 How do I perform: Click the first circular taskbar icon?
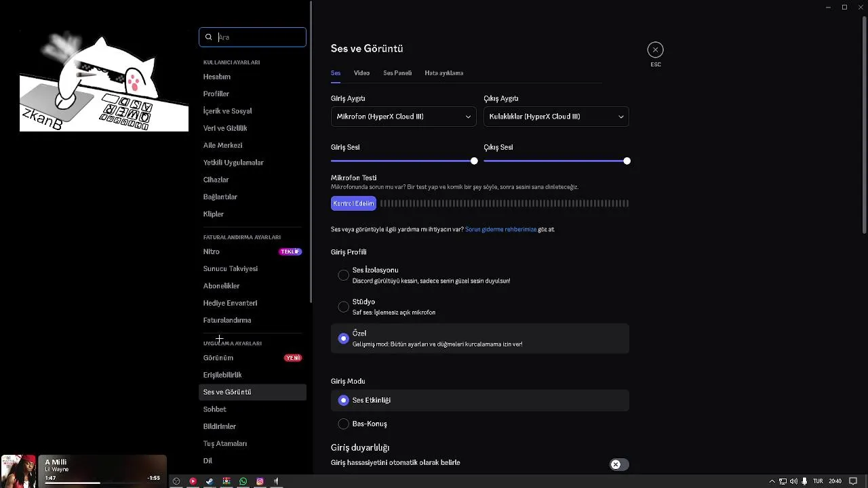click(176, 481)
